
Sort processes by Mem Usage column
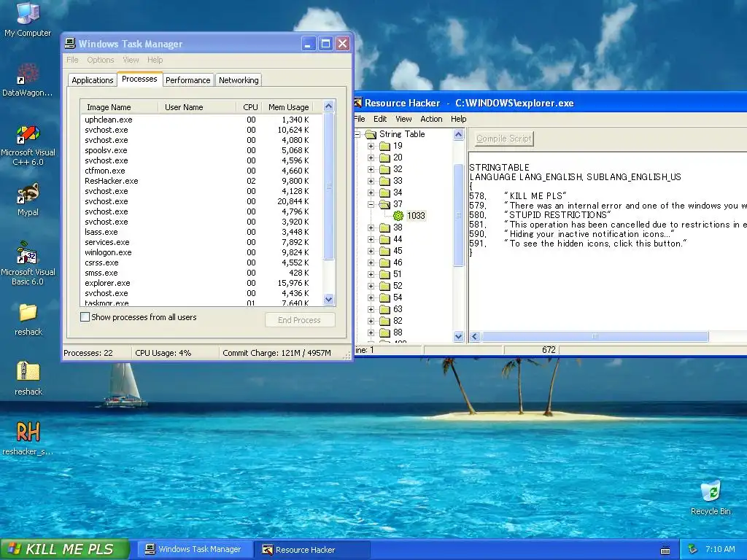pos(288,107)
